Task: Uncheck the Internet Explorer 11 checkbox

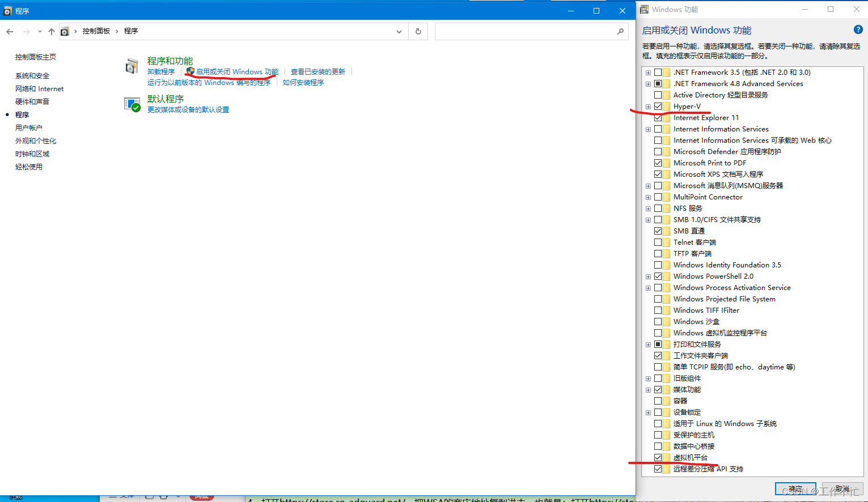Action: pyautogui.click(x=658, y=118)
